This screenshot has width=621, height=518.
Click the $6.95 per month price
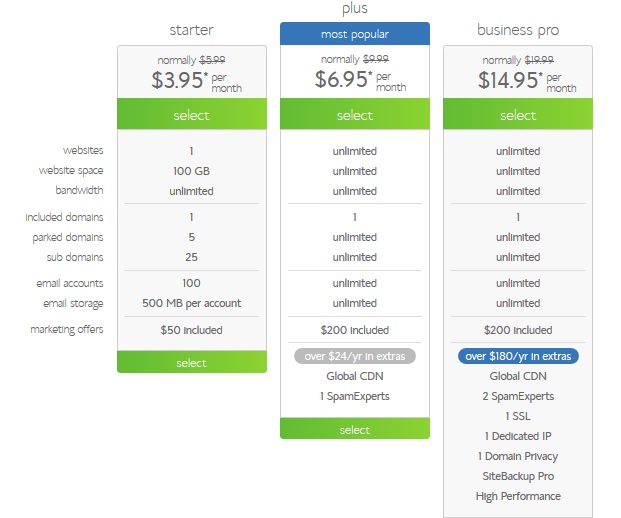click(x=354, y=81)
